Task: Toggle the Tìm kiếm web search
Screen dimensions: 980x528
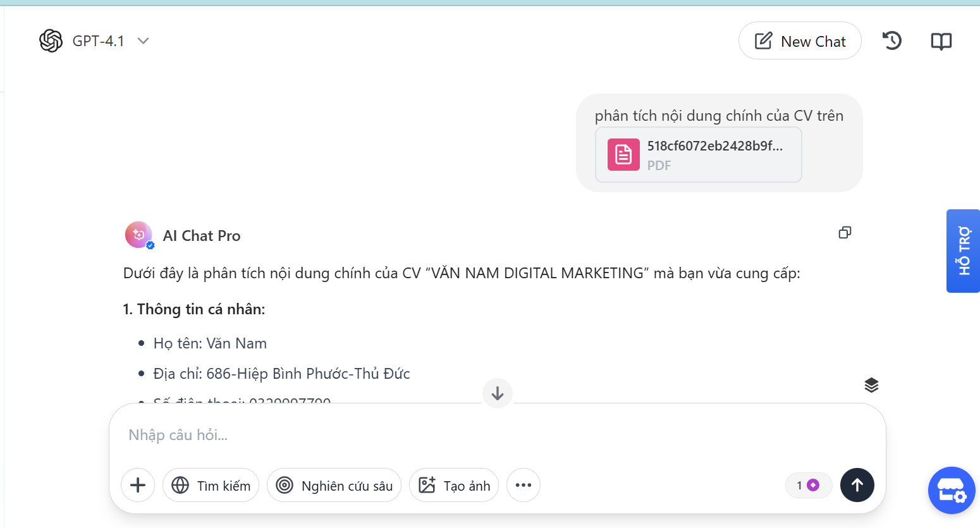Action: (211, 485)
